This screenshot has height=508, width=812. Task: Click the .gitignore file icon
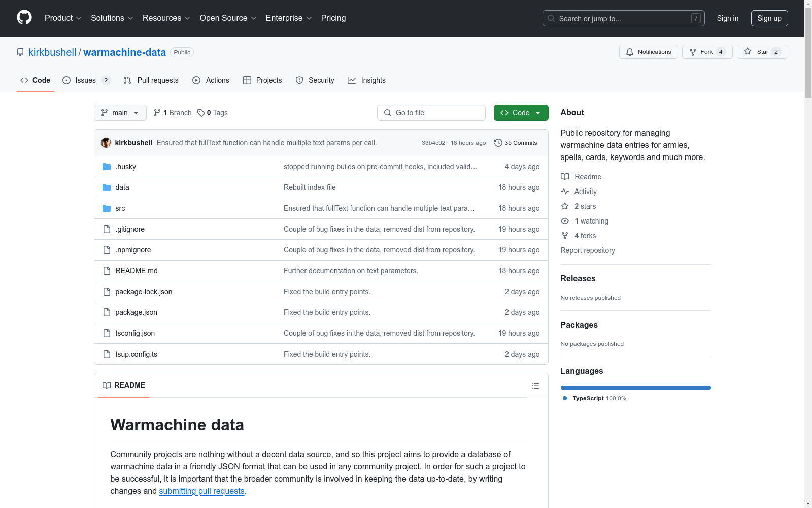pos(107,229)
